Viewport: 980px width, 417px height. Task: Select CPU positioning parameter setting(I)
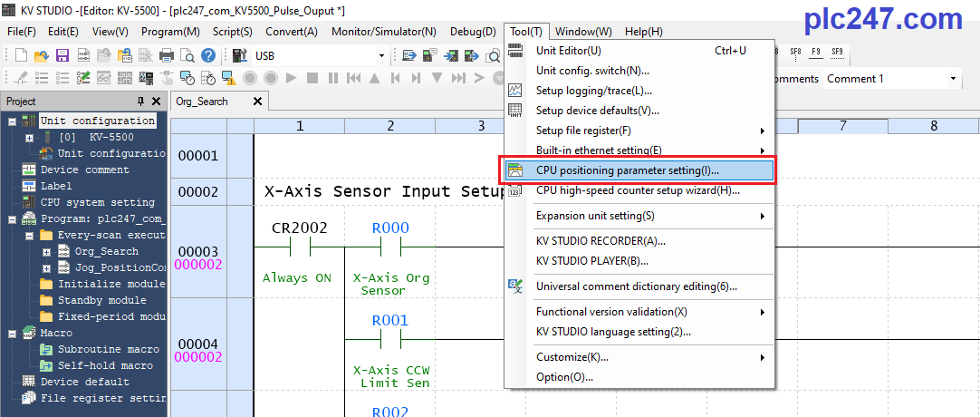click(639, 170)
